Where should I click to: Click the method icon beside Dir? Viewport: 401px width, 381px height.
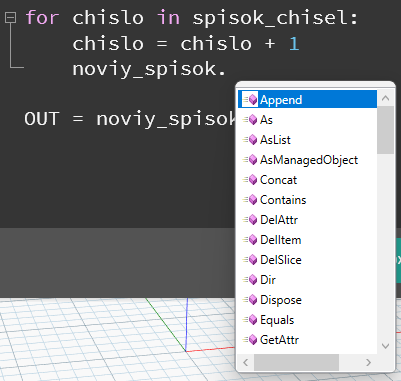tap(250, 280)
